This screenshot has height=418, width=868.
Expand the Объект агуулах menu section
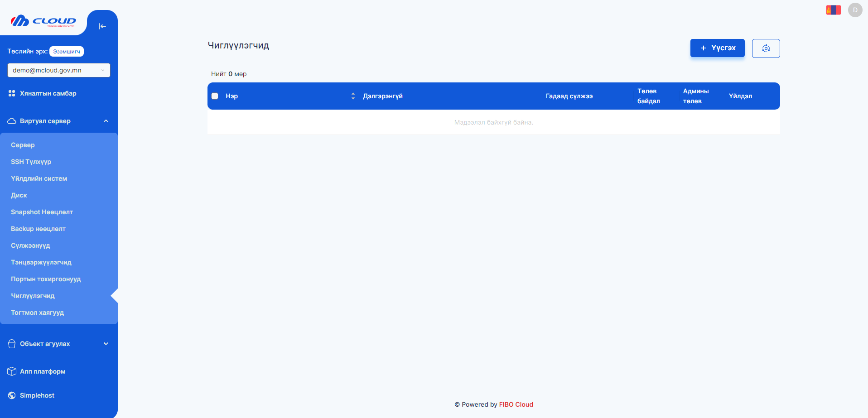coord(106,344)
